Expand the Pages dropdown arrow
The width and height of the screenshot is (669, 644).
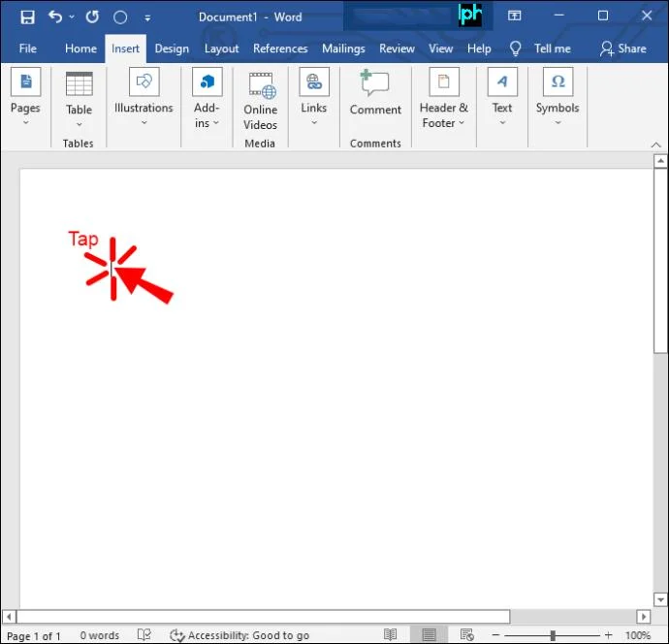[x=25, y=122]
